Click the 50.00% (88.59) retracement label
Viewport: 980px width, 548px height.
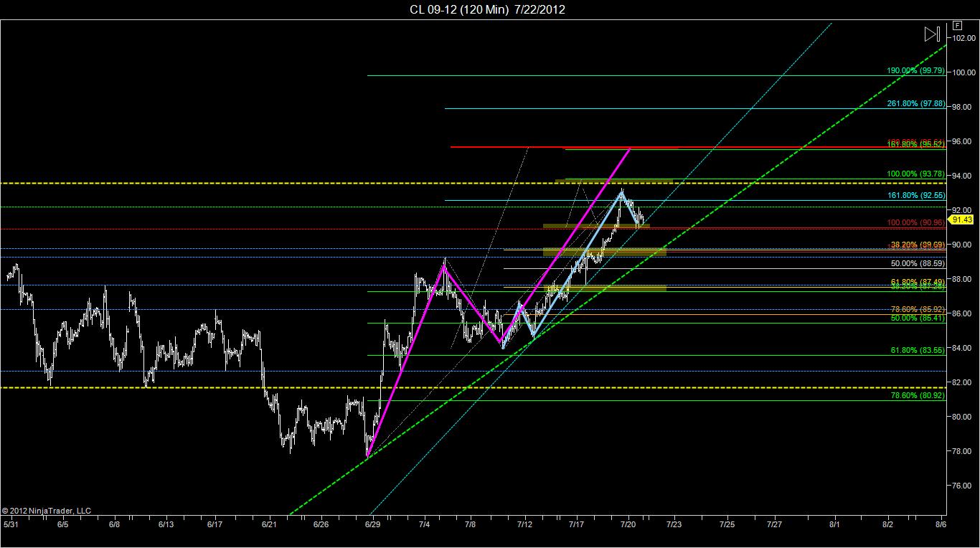point(918,264)
